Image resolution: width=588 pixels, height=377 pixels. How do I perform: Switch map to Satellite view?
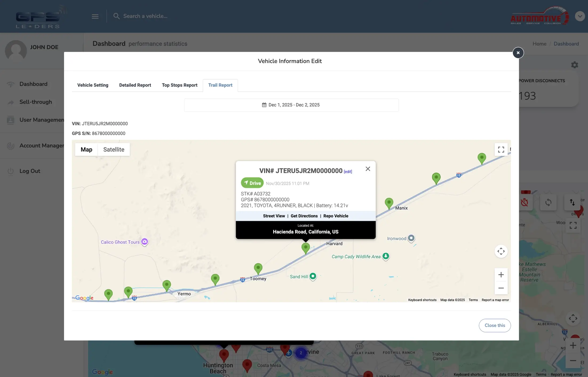click(x=114, y=150)
